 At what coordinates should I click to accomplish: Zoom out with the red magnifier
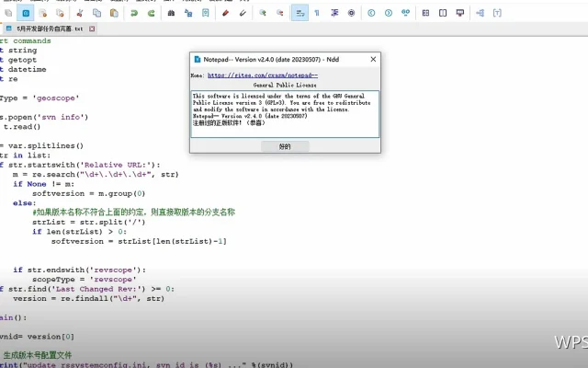point(279,13)
